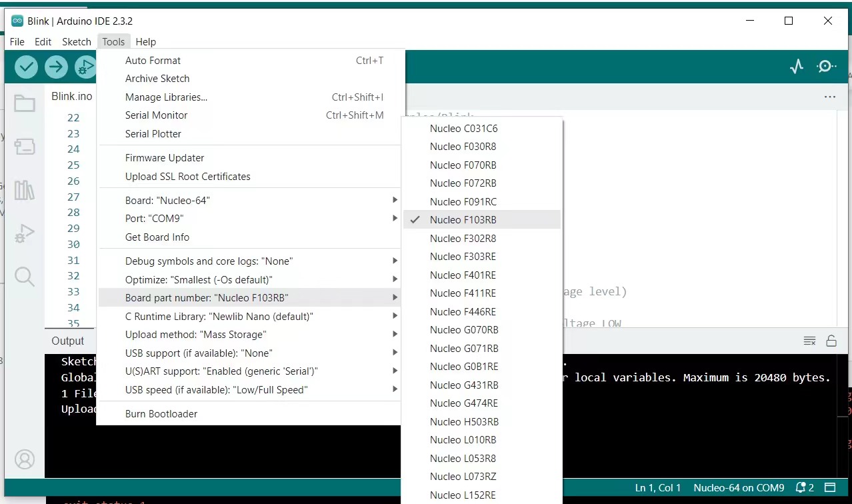Expand the USB support submenu
This screenshot has height=504, width=852.
pyautogui.click(x=250, y=353)
